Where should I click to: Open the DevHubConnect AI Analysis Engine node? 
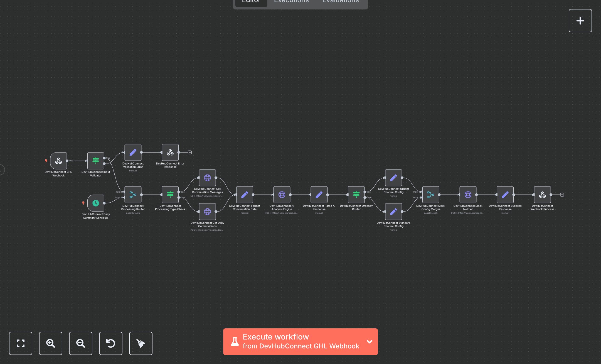(282, 195)
